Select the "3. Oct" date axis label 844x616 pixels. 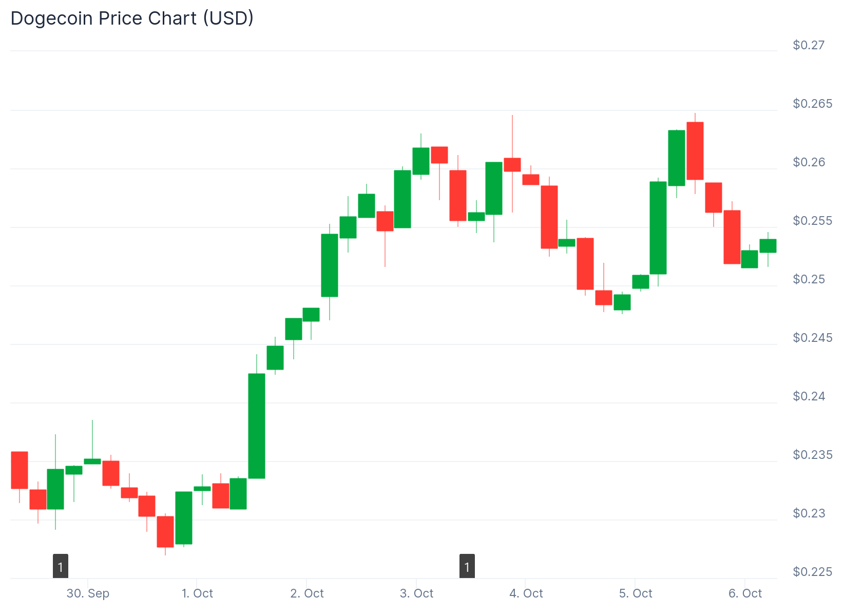416,593
